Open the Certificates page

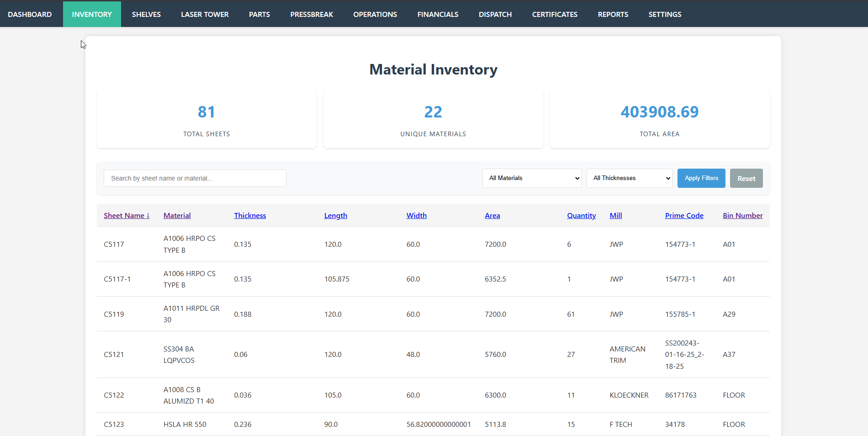pyautogui.click(x=555, y=14)
